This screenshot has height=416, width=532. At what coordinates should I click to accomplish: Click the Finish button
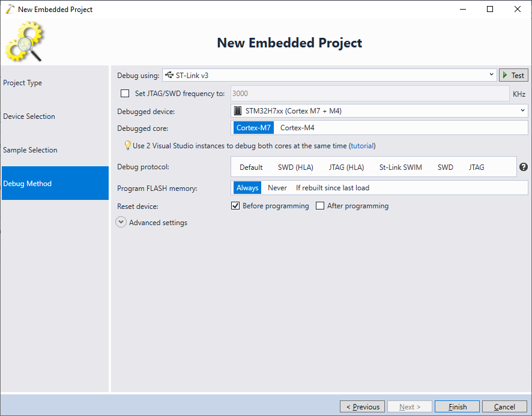point(457,406)
